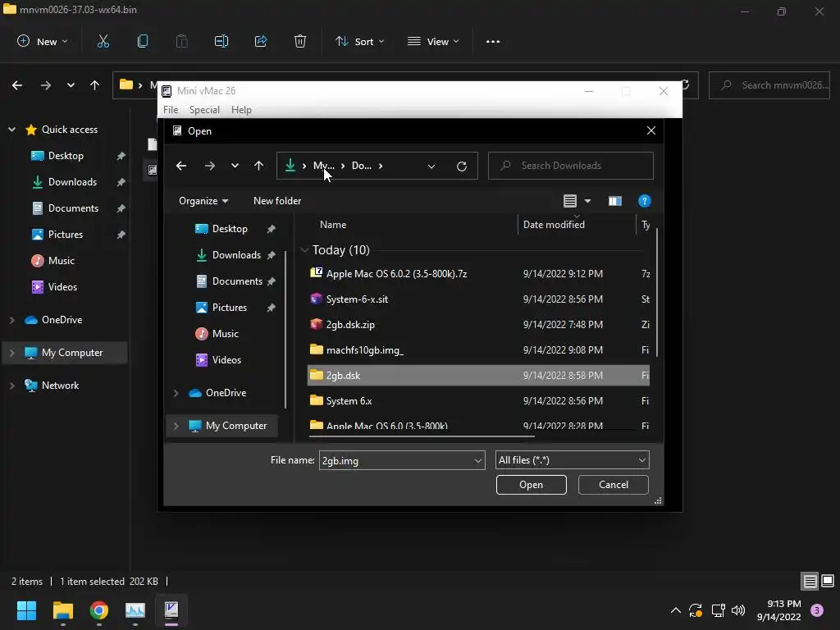The image size is (840, 630).
Task: Collapse Quick access in File Explorer
Action: tap(11, 130)
